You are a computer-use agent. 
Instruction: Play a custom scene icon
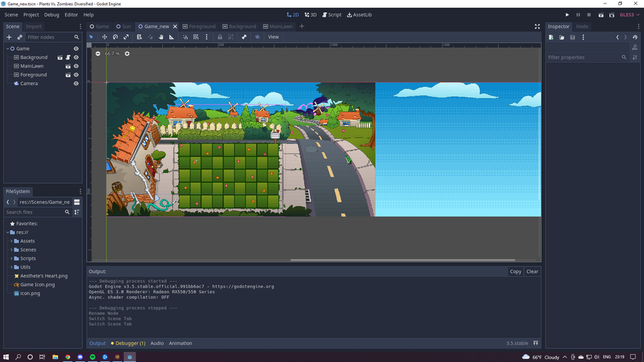point(612,15)
